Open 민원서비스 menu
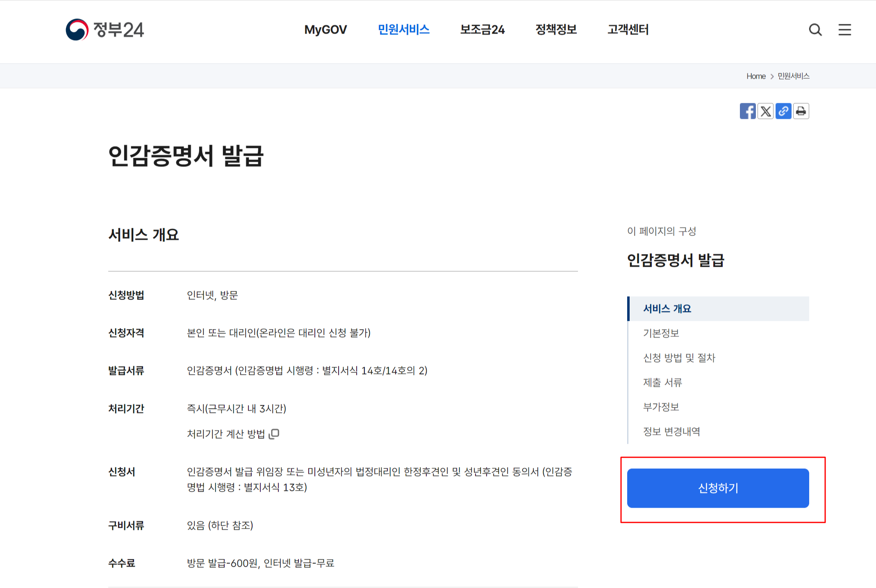Viewport: 876px width, 588px height. [403, 30]
